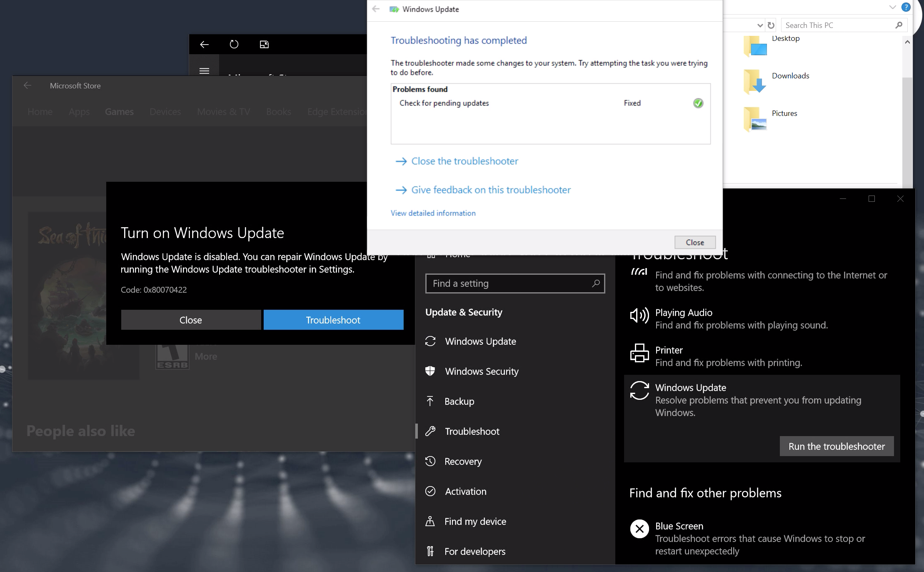The width and height of the screenshot is (924, 572).
Task: Click the Downloads folder icon in File Explorer
Action: tap(755, 82)
